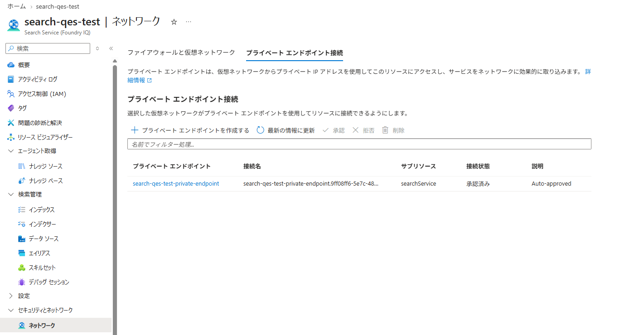This screenshot has height=335, width=644.
Task: Click the エイリアス icon
Action: click(21, 253)
